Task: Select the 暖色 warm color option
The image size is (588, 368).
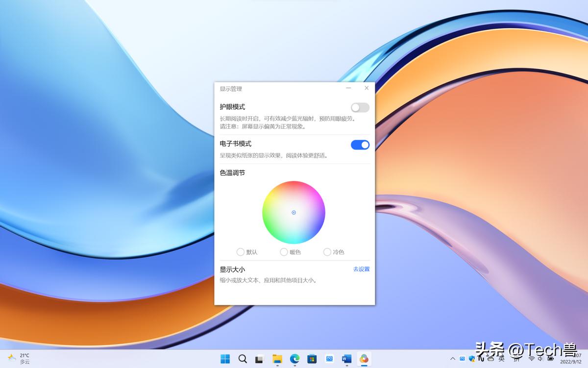Action: tap(284, 252)
